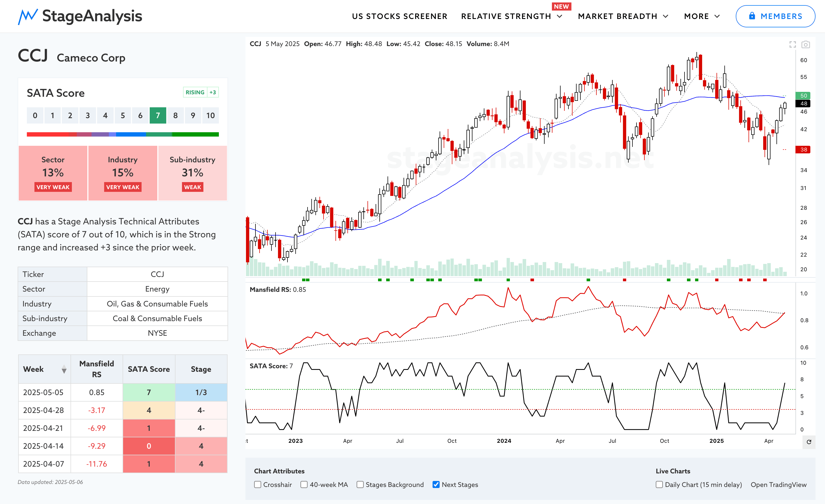Click the SATA score gradient bar
The width and height of the screenshot is (825, 504).
tap(123, 134)
